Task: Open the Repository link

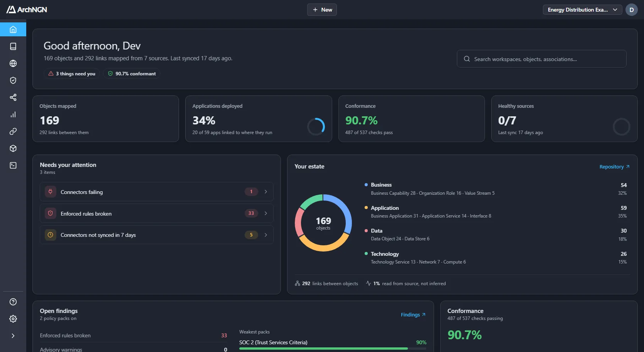Action: (614, 167)
